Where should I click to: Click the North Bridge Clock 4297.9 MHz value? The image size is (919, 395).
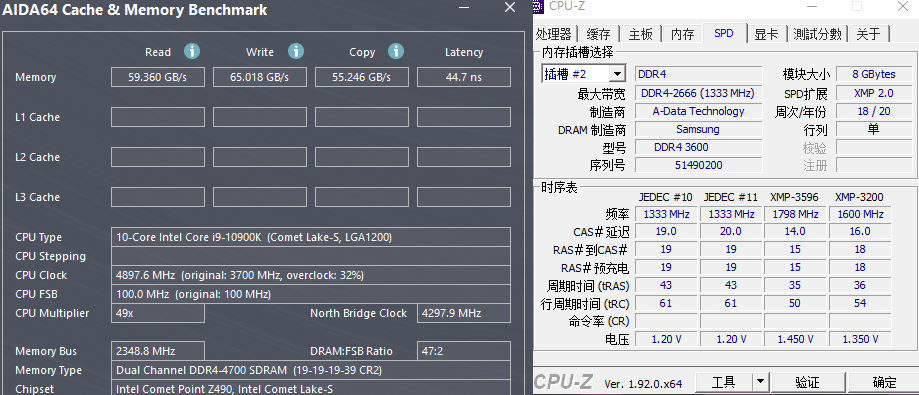464,313
